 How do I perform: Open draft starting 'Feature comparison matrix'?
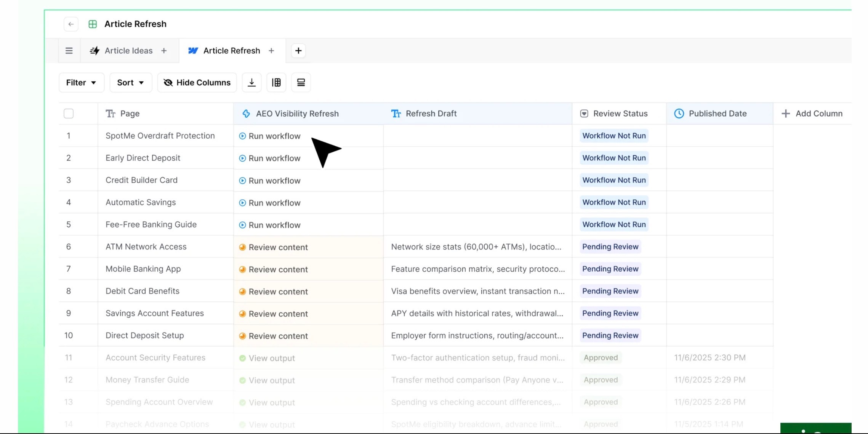tap(478, 269)
